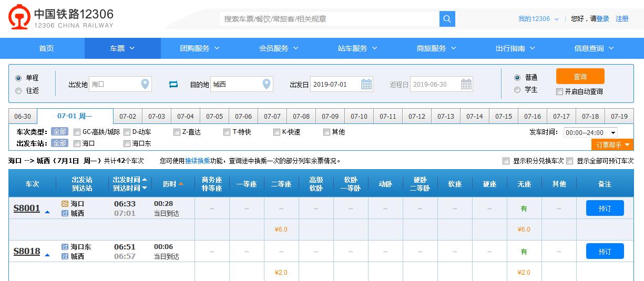Switch to the 07-05 date tab

pos(214,117)
